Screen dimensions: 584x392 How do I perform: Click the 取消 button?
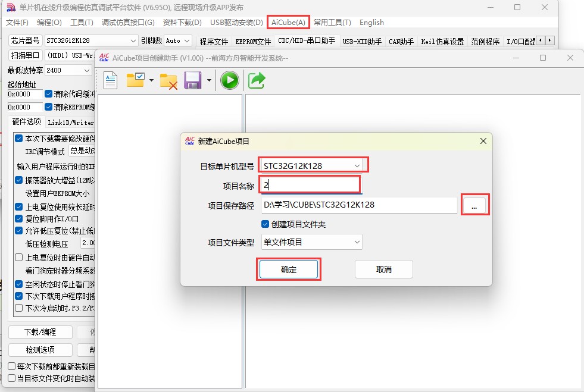[x=383, y=269]
